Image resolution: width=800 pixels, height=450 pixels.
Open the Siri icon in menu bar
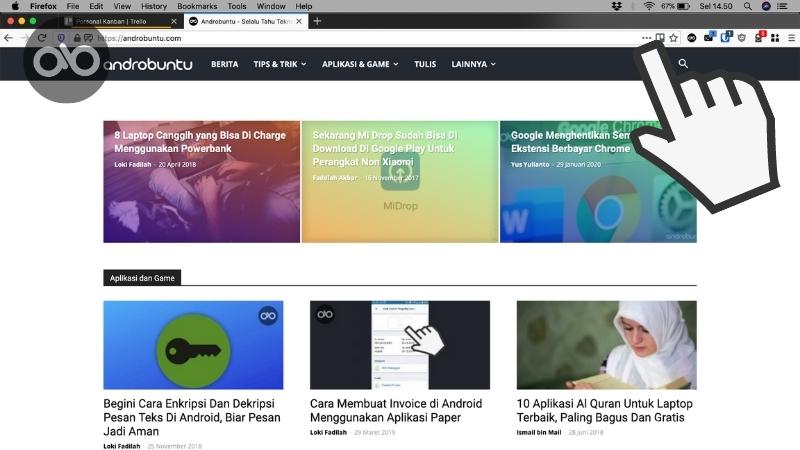click(x=766, y=6)
